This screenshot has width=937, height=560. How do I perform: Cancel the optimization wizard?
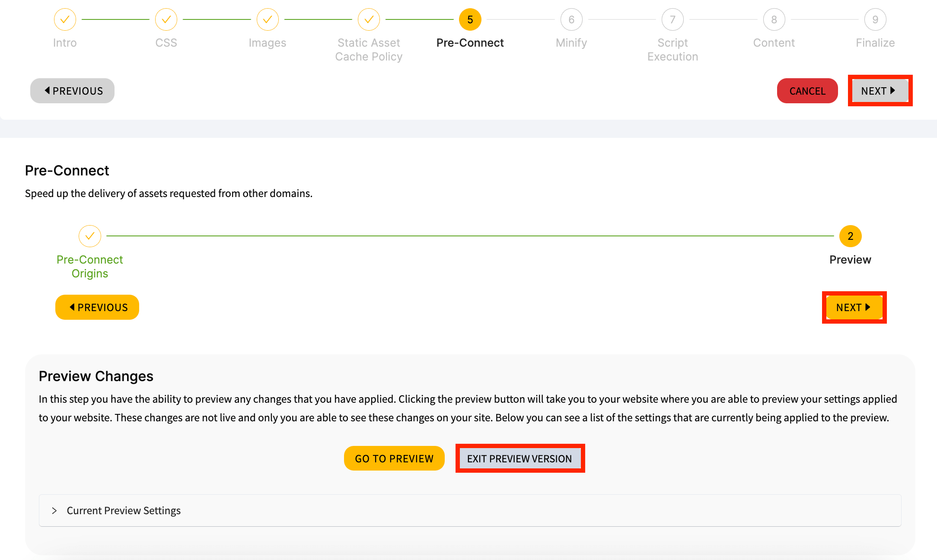point(807,91)
